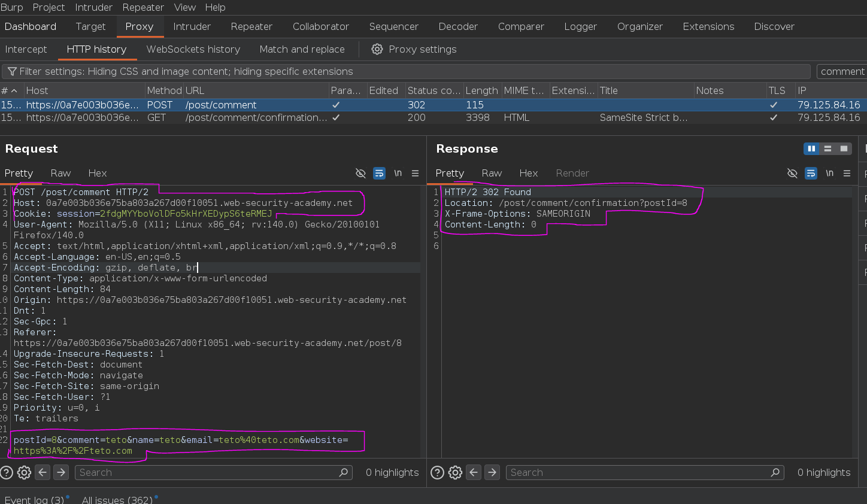This screenshot has width=867, height=504.
Task: Go to previous match in Request search
Action: point(43,472)
